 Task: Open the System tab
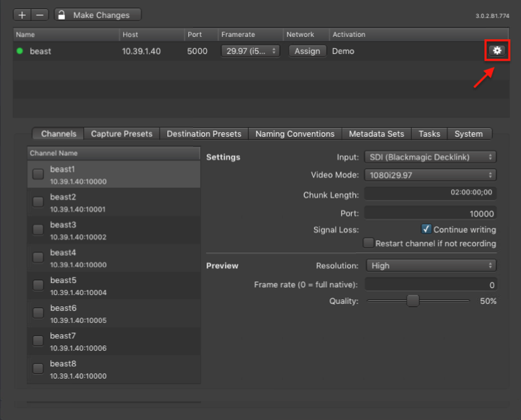click(469, 133)
